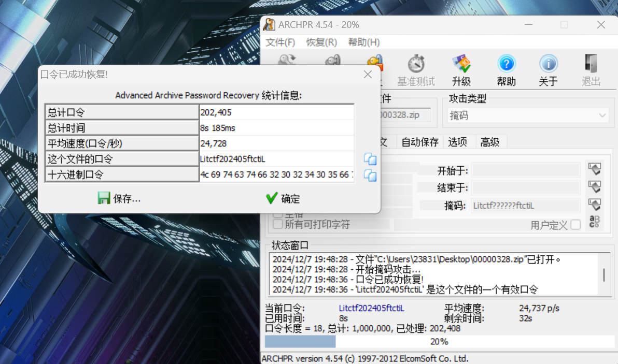
Task: Click the clear icon beside 结束于 field
Action: (x=594, y=187)
